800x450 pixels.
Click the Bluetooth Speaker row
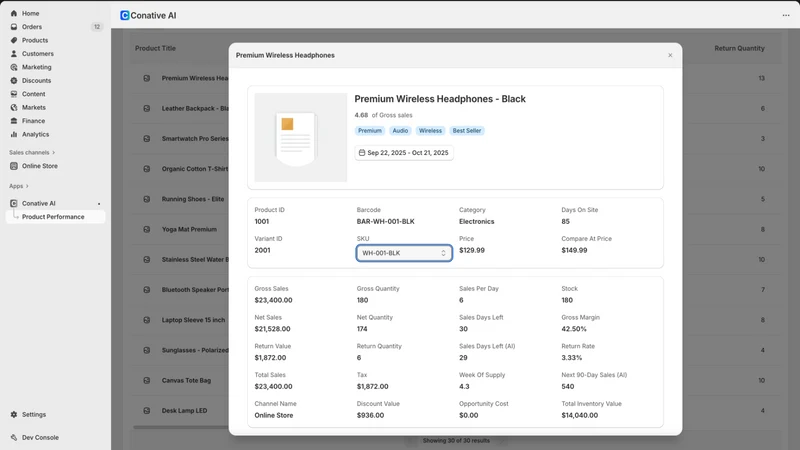[195, 290]
